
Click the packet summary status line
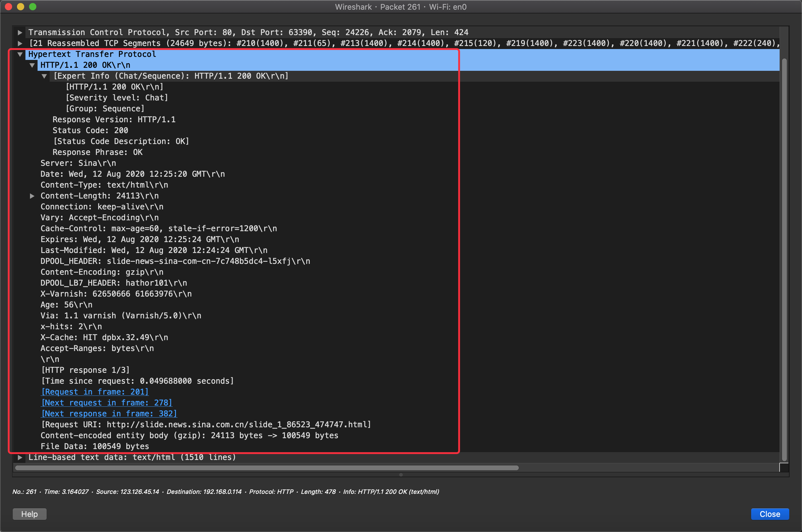pos(226,492)
